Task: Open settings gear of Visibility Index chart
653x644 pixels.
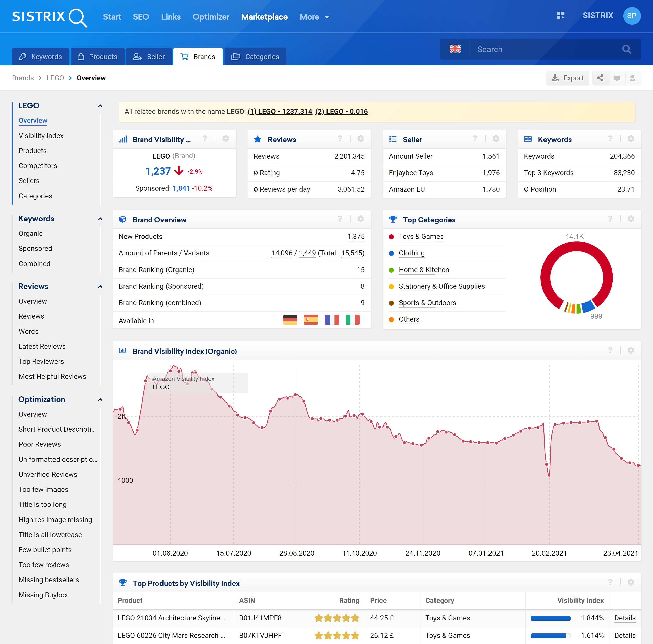Action: point(631,351)
